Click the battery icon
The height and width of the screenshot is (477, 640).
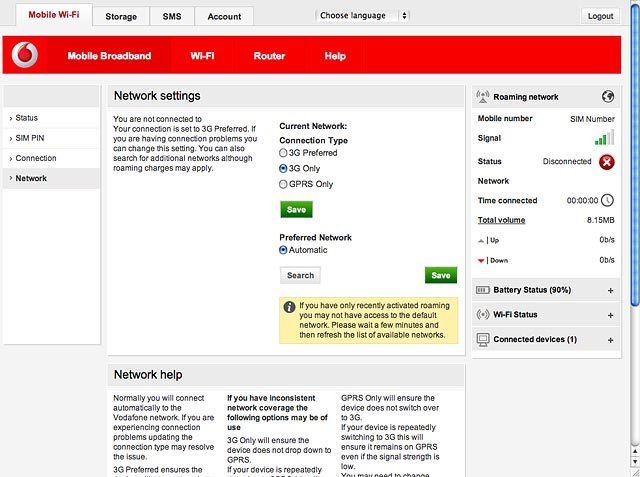click(x=483, y=290)
